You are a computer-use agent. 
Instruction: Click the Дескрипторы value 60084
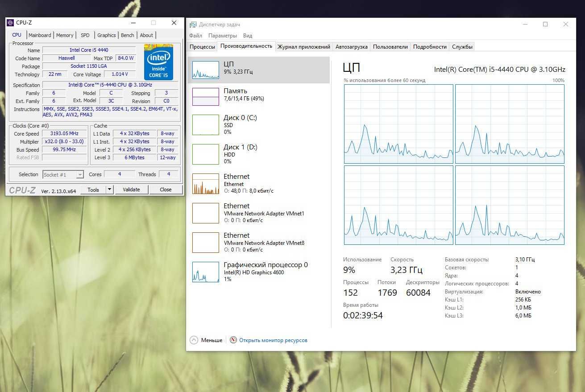418,293
